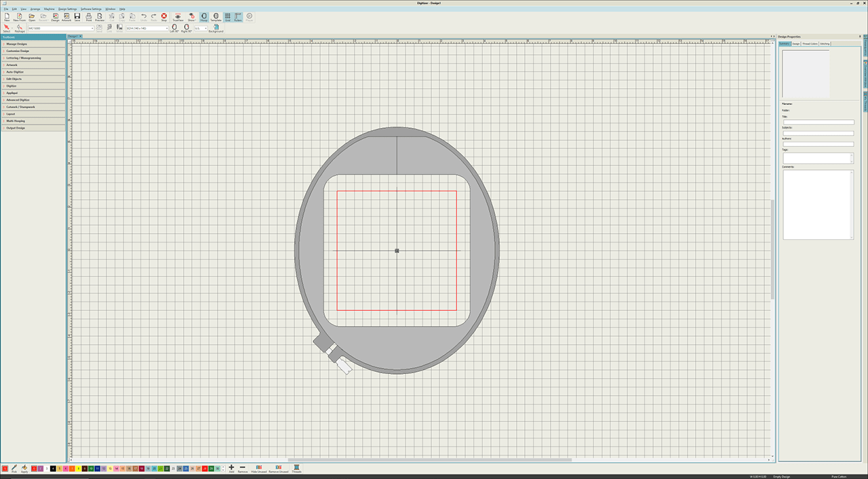868x479 pixels.
Task: Open the Machine menu
Action: tap(49, 9)
